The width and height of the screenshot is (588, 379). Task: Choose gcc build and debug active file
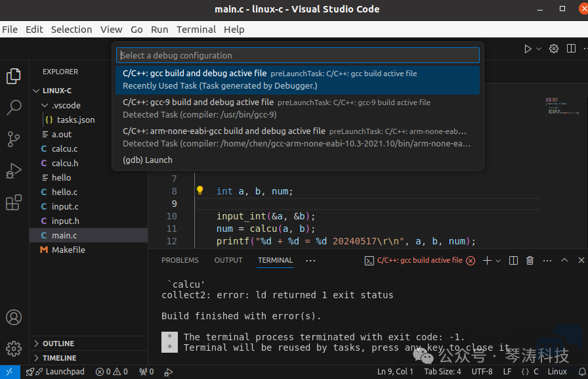pyautogui.click(x=298, y=80)
